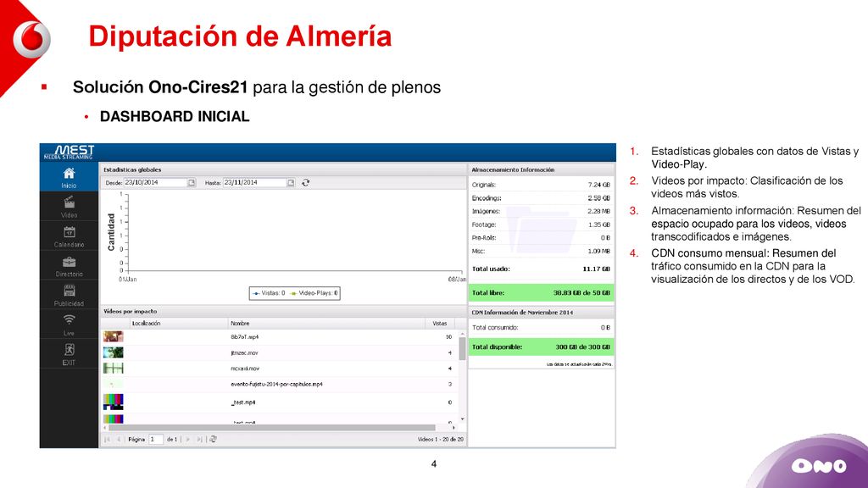Viewport: 868px width, 488px height.
Task: Select the color-bars thumbnail of _test.mp4
Action: point(113,402)
